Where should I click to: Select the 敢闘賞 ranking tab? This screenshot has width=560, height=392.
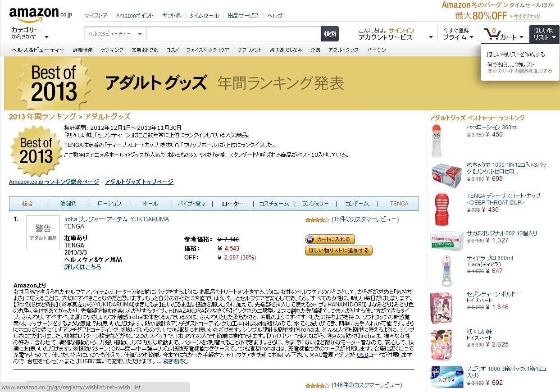click(68, 204)
